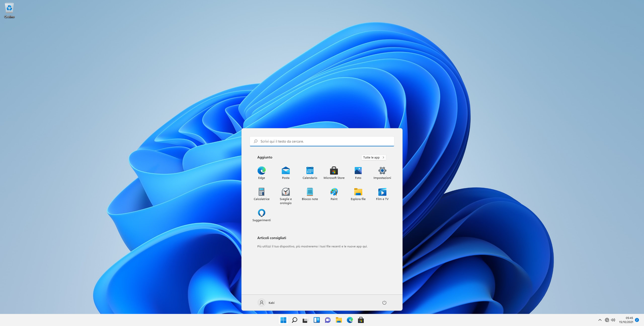Click the volume speaker tray icon
This screenshot has height=326, width=644.
[x=613, y=320]
